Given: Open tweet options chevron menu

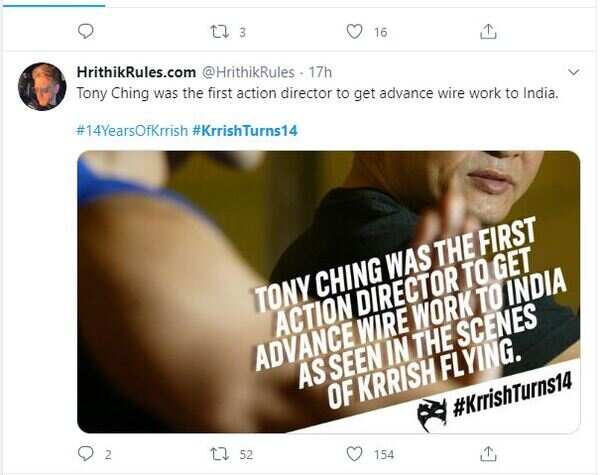Looking at the screenshot, I should [574, 72].
